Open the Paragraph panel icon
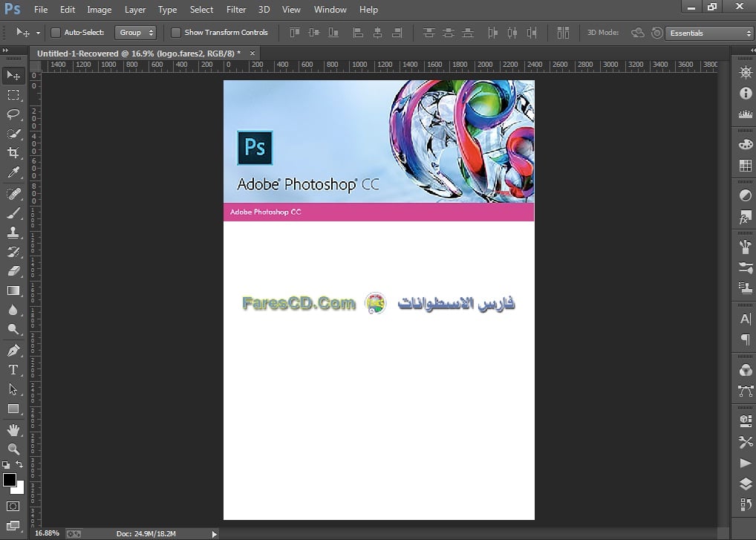This screenshot has height=540, width=756. [x=746, y=340]
